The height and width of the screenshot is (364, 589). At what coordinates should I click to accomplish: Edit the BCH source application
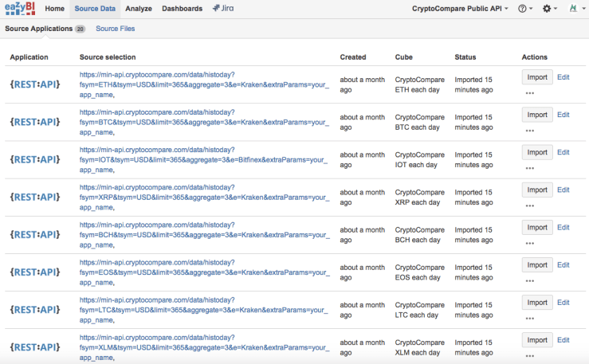click(563, 227)
